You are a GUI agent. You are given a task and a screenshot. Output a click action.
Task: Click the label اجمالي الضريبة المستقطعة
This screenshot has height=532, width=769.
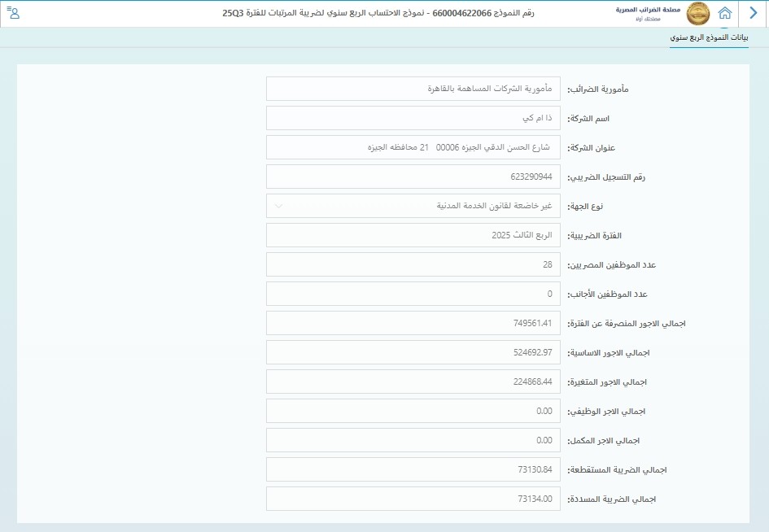[617, 470]
